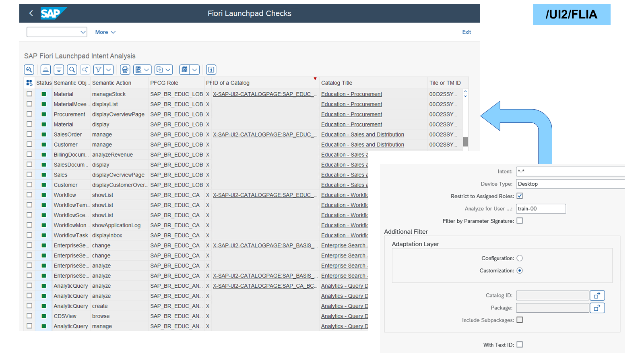Click the cell text displayCustomerOver...
644x357 pixels.
tap(120, 185)
